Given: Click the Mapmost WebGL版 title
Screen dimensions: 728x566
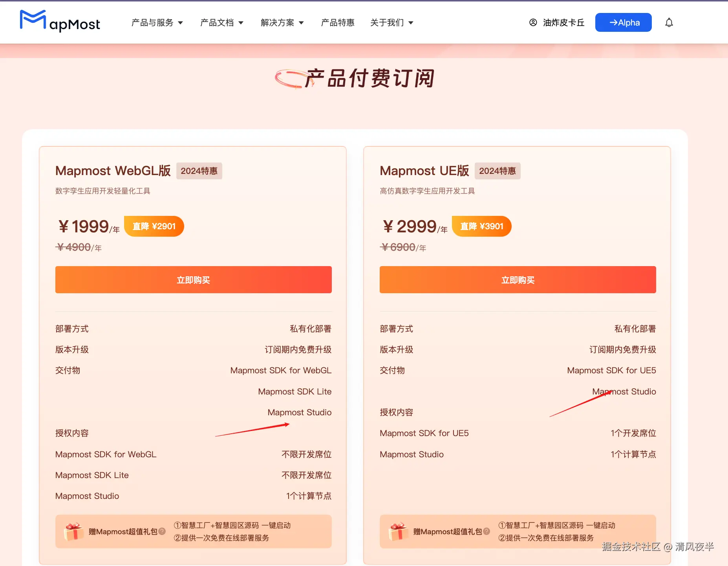Looking at the screenshot, I should pyautogui.click(x=113, y=171).
